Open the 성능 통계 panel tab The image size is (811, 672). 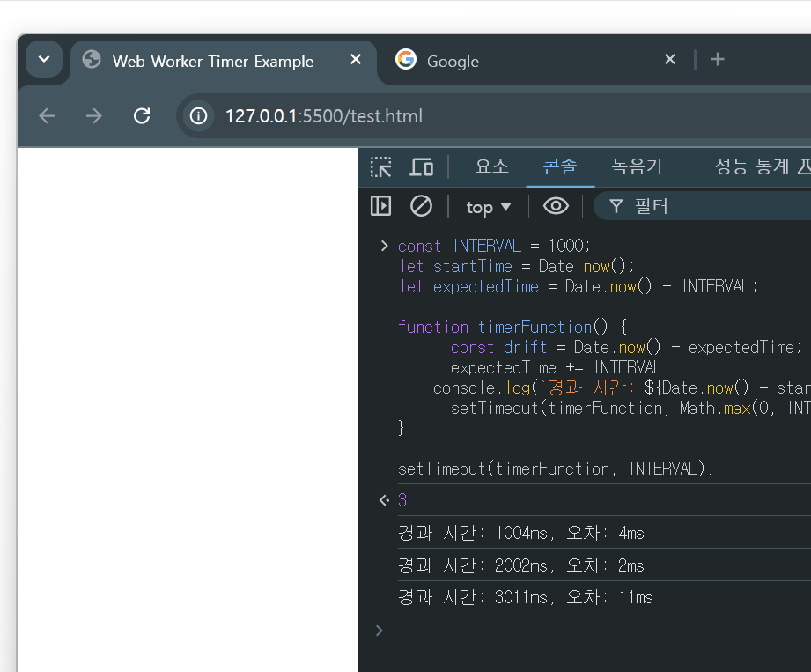[x=751, y=166]
